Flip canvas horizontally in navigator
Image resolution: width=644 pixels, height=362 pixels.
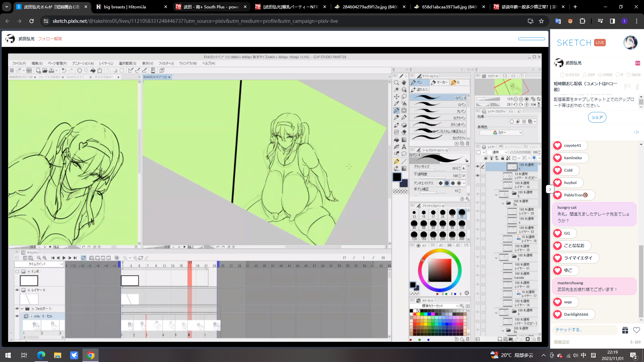tap(533, 105)
